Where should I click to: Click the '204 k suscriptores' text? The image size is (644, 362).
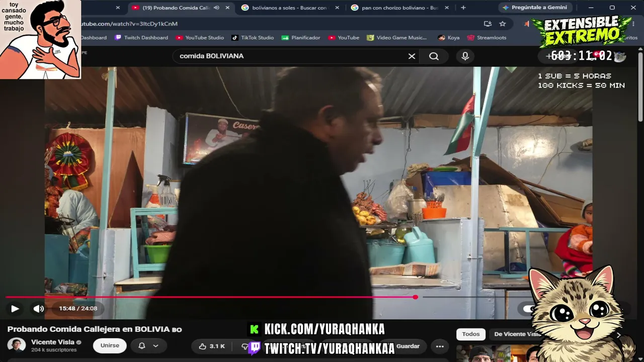point(54,350)
